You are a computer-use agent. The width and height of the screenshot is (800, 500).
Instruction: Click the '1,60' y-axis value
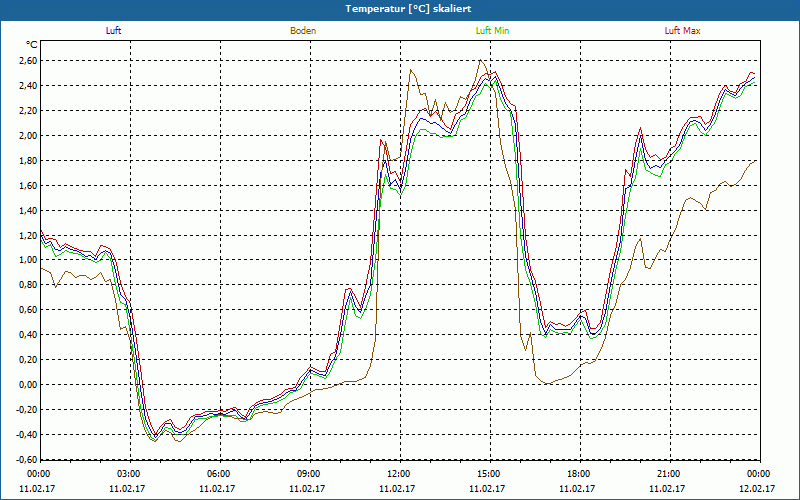(29, 186)
